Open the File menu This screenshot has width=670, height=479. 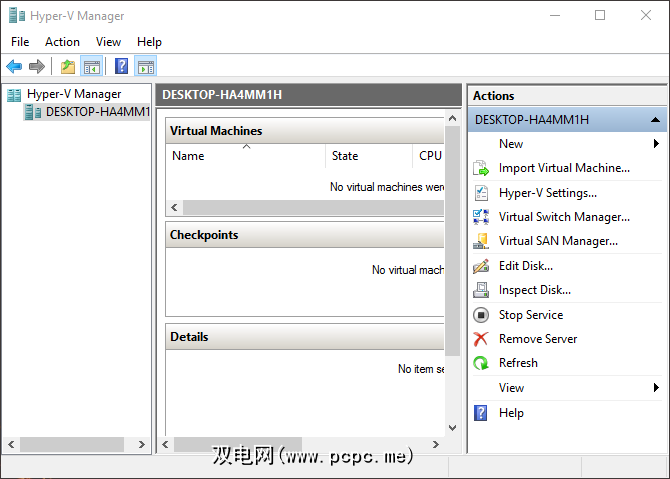[20, 42]
